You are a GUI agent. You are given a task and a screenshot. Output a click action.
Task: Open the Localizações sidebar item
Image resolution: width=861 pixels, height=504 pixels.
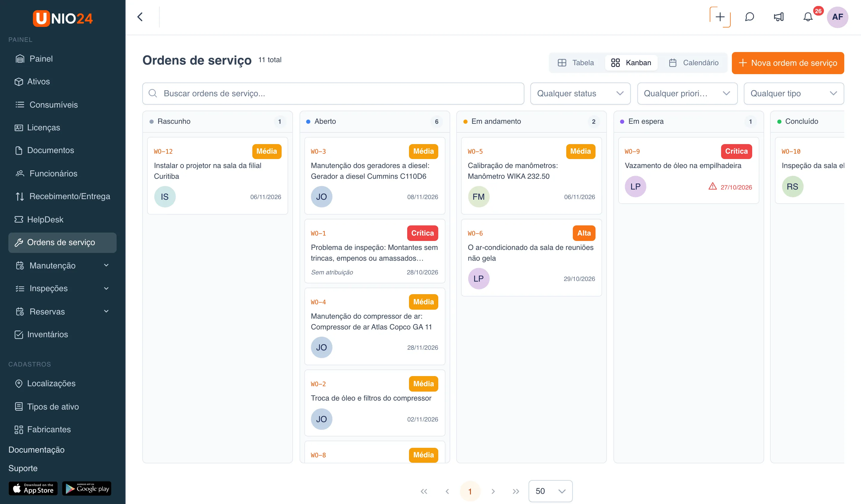62,384
